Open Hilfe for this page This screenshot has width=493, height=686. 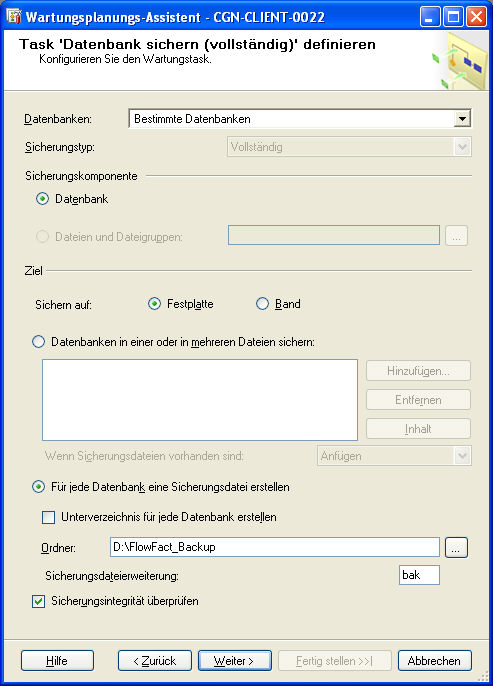(x=57, y=661)
